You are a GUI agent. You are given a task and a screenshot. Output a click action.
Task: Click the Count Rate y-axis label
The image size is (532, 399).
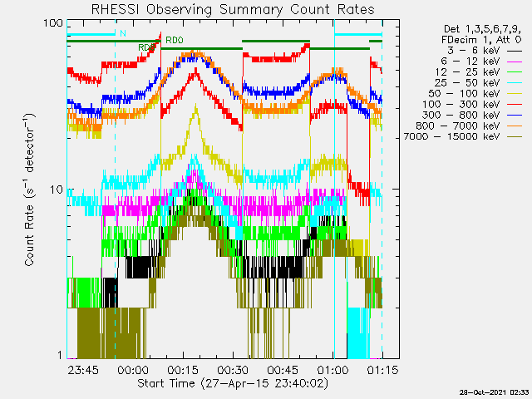29,191
